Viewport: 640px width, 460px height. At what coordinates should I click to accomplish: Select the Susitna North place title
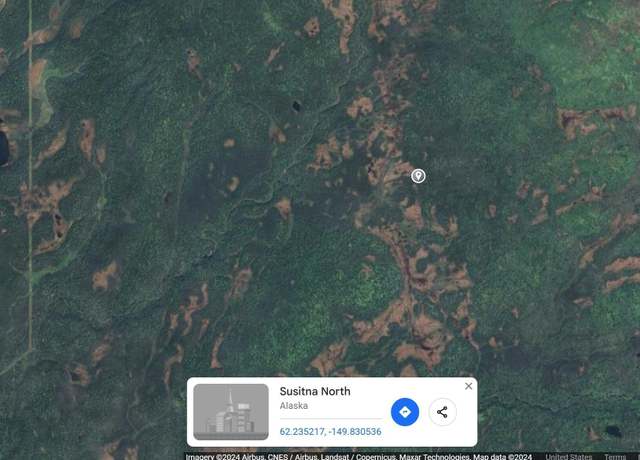coord(315,391)
